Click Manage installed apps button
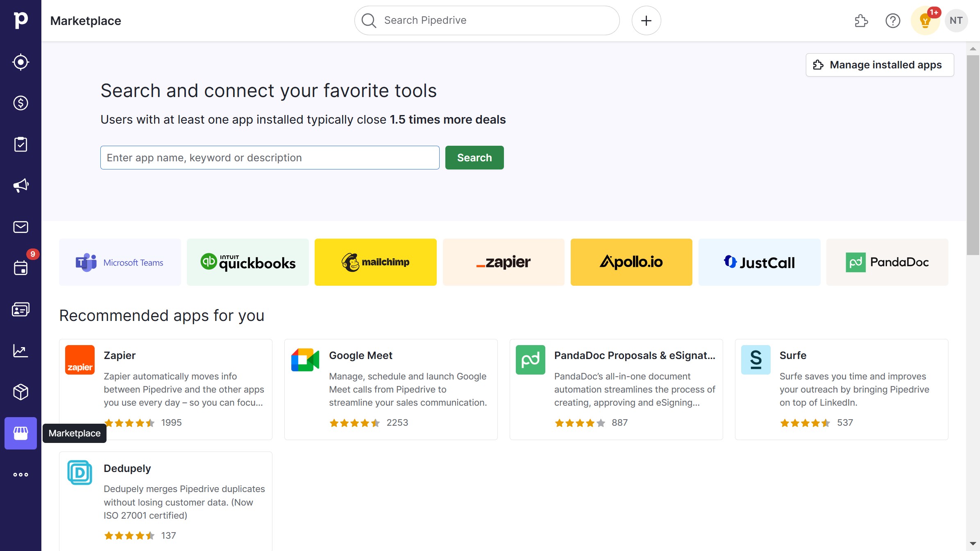 [x=880, y=65]
